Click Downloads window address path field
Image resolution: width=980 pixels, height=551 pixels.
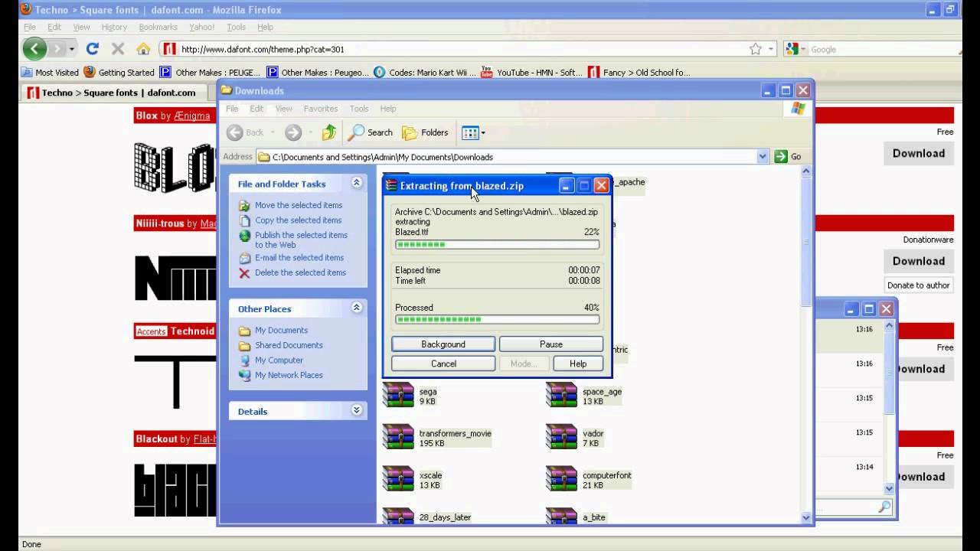click(507, 156)
